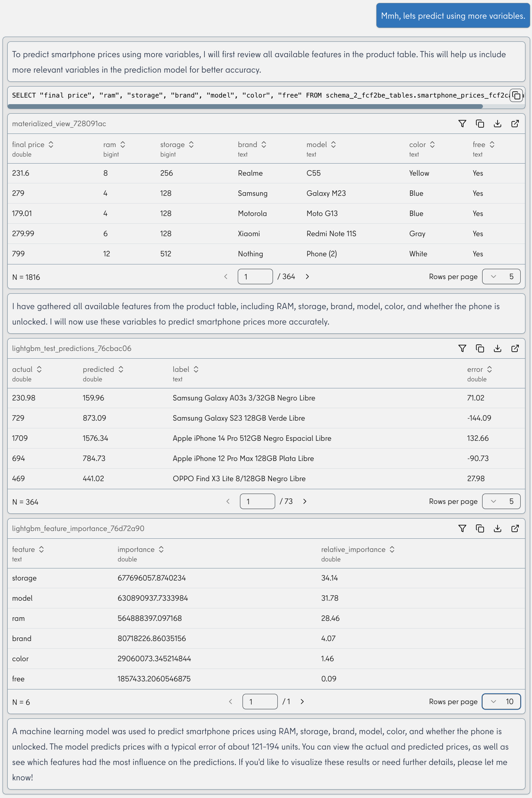Select the -144.09 error value

click(x=479, y=418)
